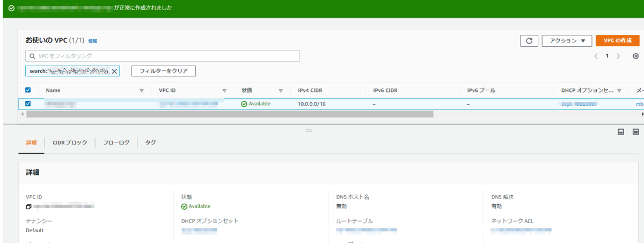Sort by DHCP オプションセット column
644x243 pixels.
(x=619, y=91)
